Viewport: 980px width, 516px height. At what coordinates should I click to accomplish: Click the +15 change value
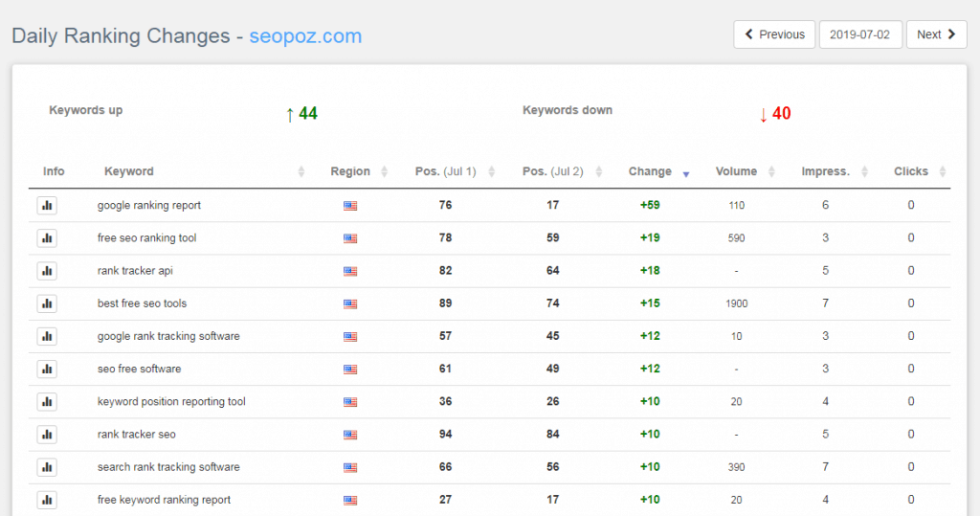pyautogui.click(x=650, y=303)
